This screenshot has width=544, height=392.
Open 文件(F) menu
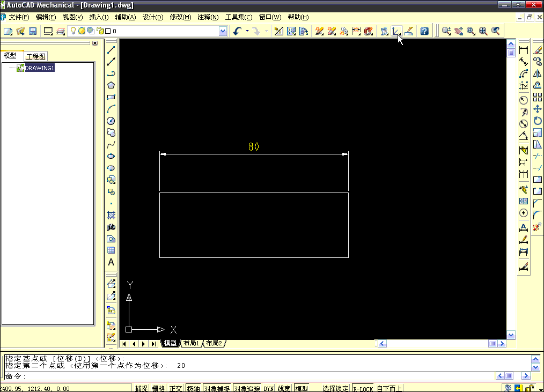(19, 17)
